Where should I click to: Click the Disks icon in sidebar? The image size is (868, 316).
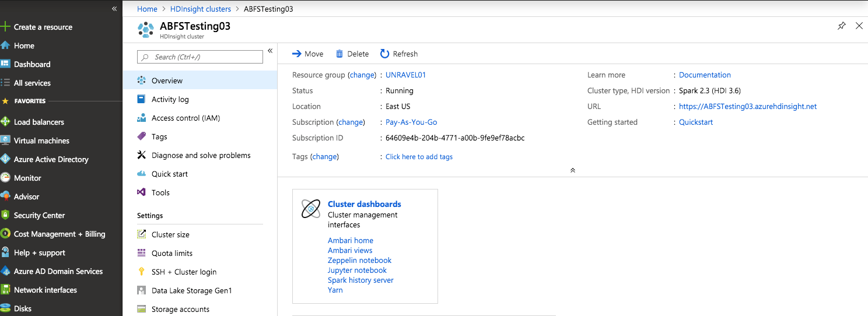tap(5, 308)
